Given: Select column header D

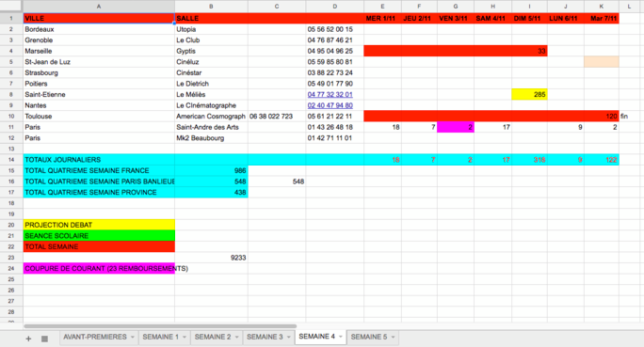Looking at the screenshot, I should (335, 7).
